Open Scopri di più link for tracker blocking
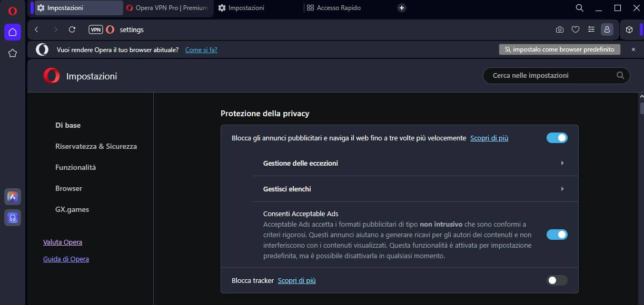This screenshot has width=644, height=305. (296, 281)
